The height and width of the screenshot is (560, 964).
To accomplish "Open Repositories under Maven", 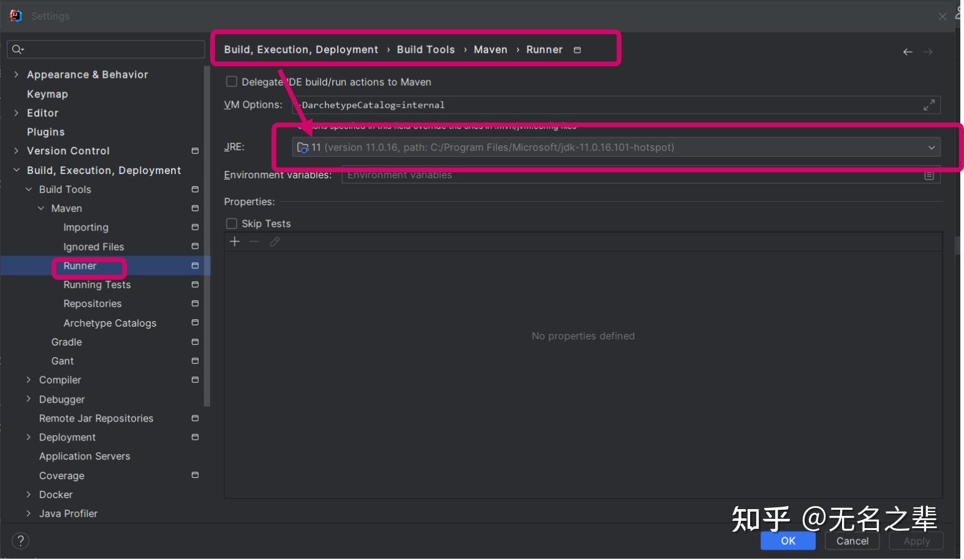I will coord(93,305).
